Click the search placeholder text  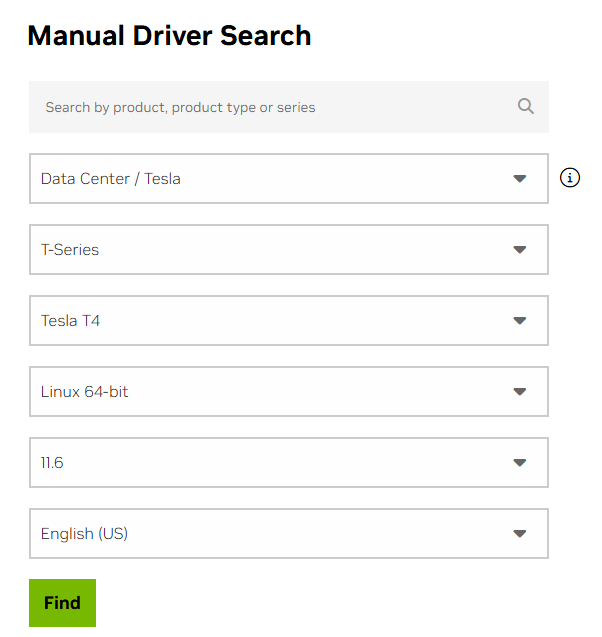[180, 107]
